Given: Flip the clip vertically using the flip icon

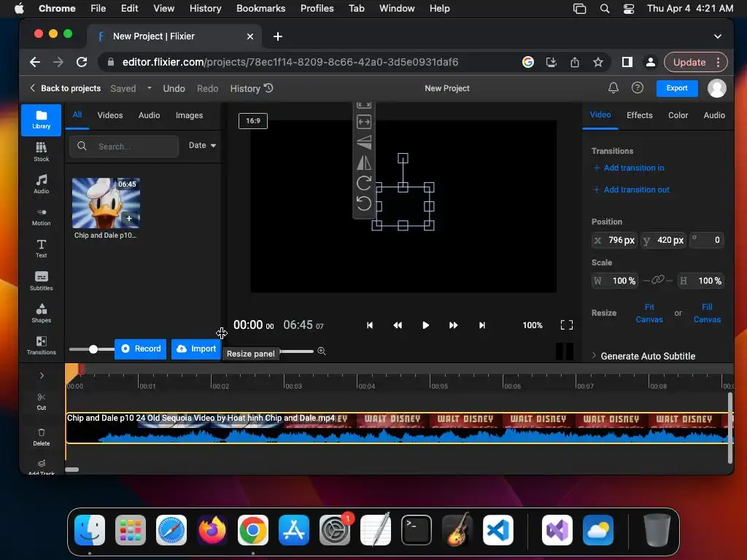Looking at the screenshot, I should pyautogui.click(x=364, y=142).
